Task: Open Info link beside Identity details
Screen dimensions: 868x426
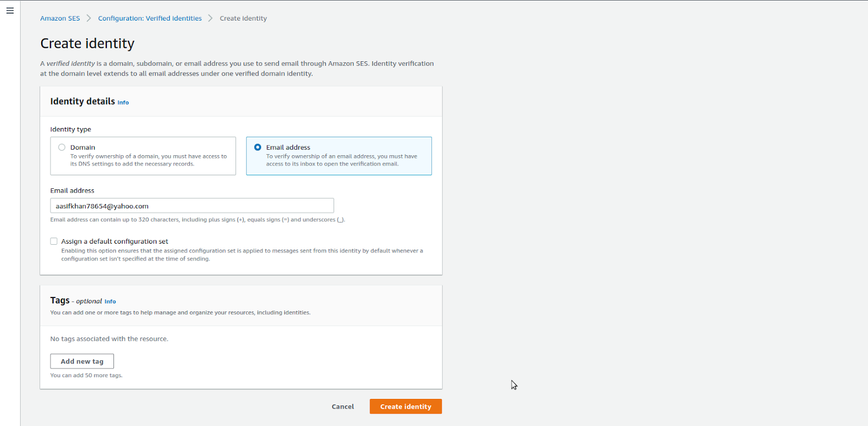Action: (x=123, y=103)
